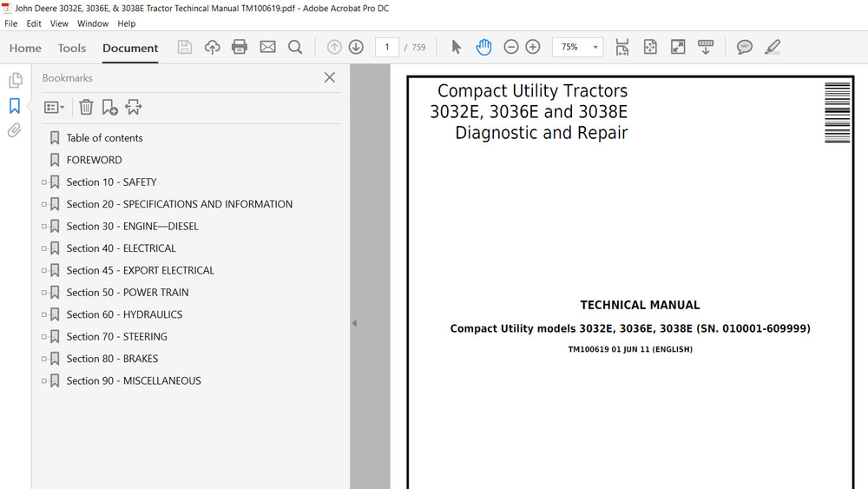Open the Help menu
868x489 pixels.
click(x=126, y=23)
